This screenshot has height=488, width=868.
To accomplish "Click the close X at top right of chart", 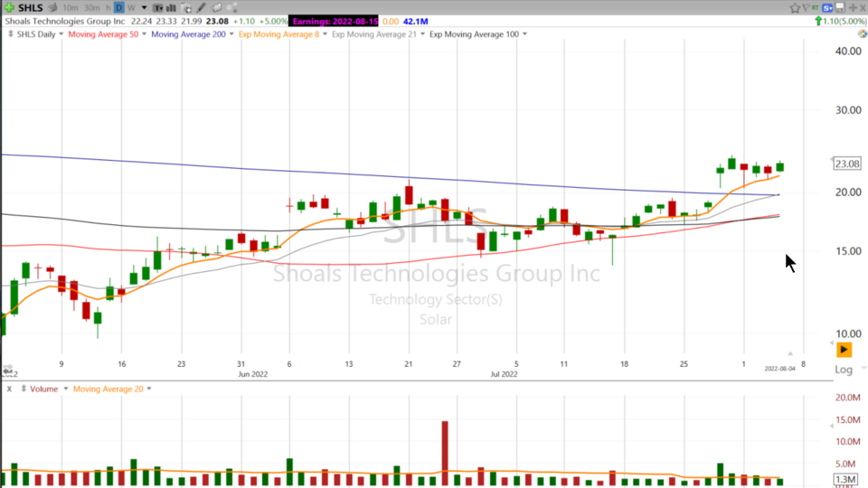I will click(x=863, y=8).
